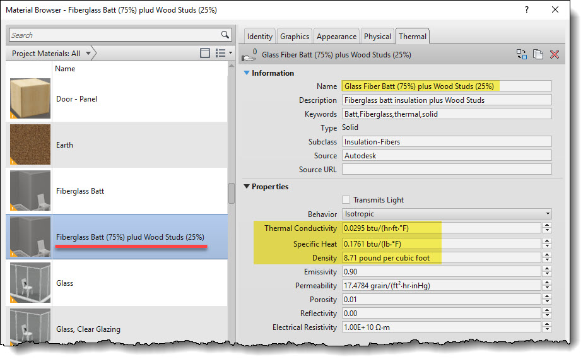Viewport: 588px width, 364px height.
Task: Enable the Transmits Light checkbox
Action: (346, 200)
